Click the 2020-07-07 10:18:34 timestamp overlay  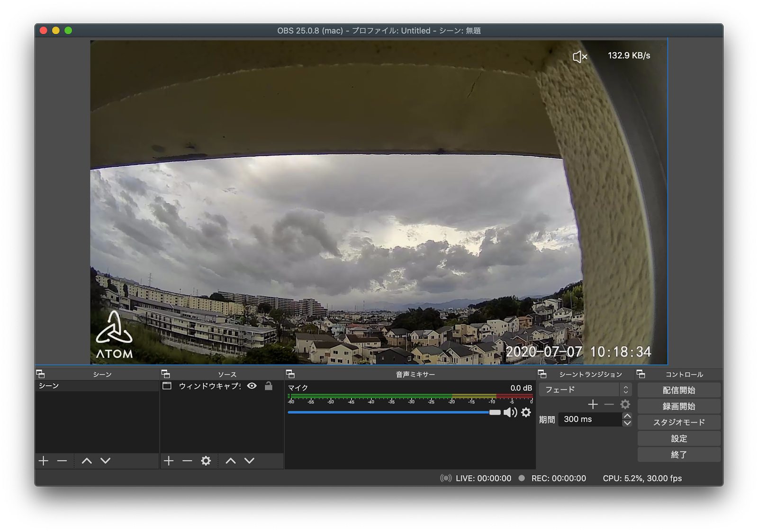(x=578, y=352)
